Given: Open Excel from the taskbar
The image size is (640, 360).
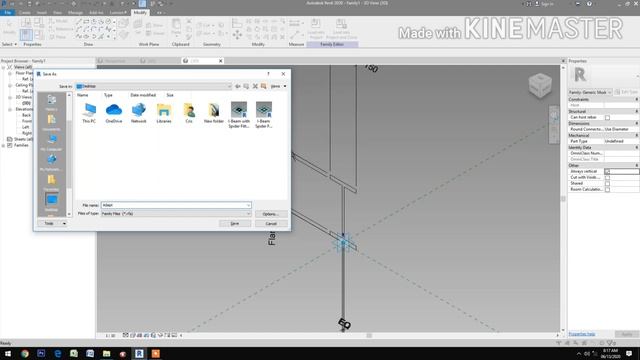Looking at the screenshot, I should 73,353.
